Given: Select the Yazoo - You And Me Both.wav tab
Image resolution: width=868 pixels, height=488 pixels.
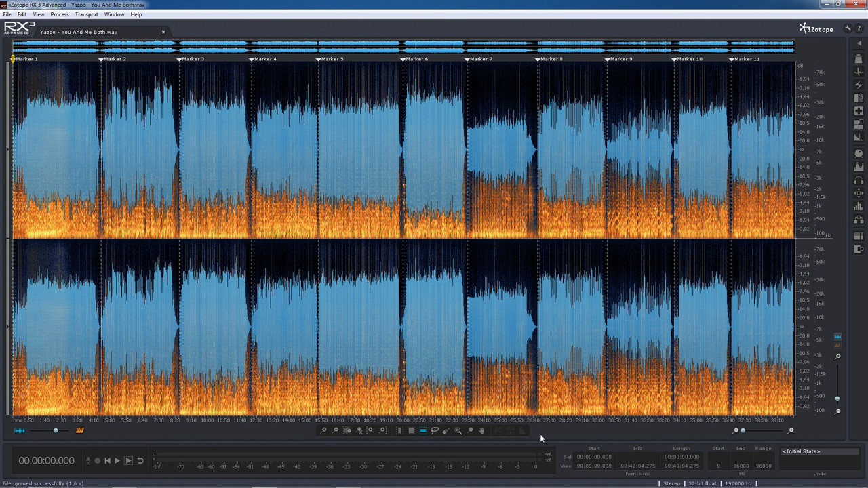Looking at the screenshot, I should [x=79, y=32].
